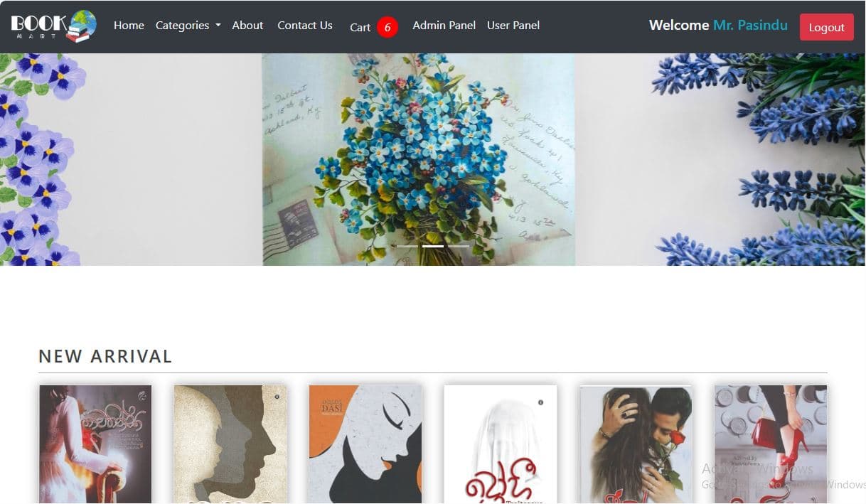The image size is (866, 504).
Task: Expand the Categories dropdown menu
Action: tap(188, 25)
